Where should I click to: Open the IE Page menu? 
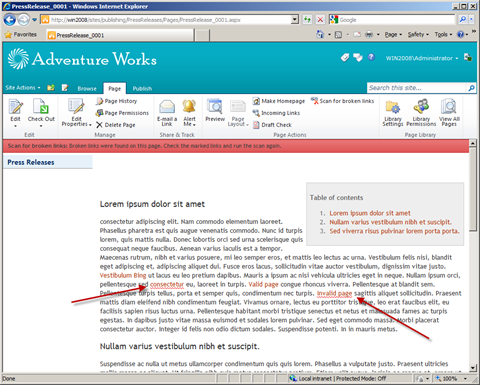click(393, 34)
